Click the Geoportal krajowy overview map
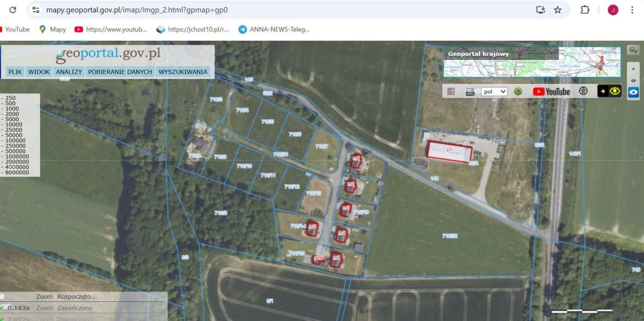Image resolution: width=644 pixels, height=321 pixels. 532,61
